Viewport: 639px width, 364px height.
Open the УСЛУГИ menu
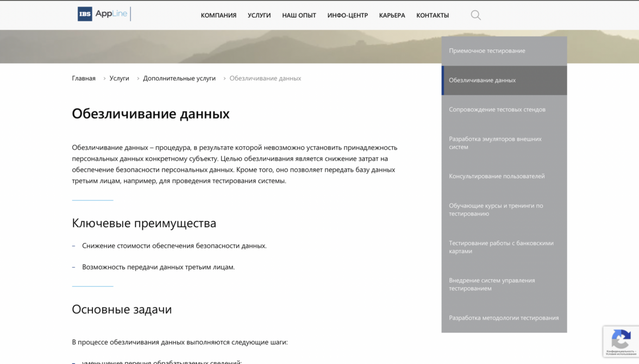click(259, 16)
